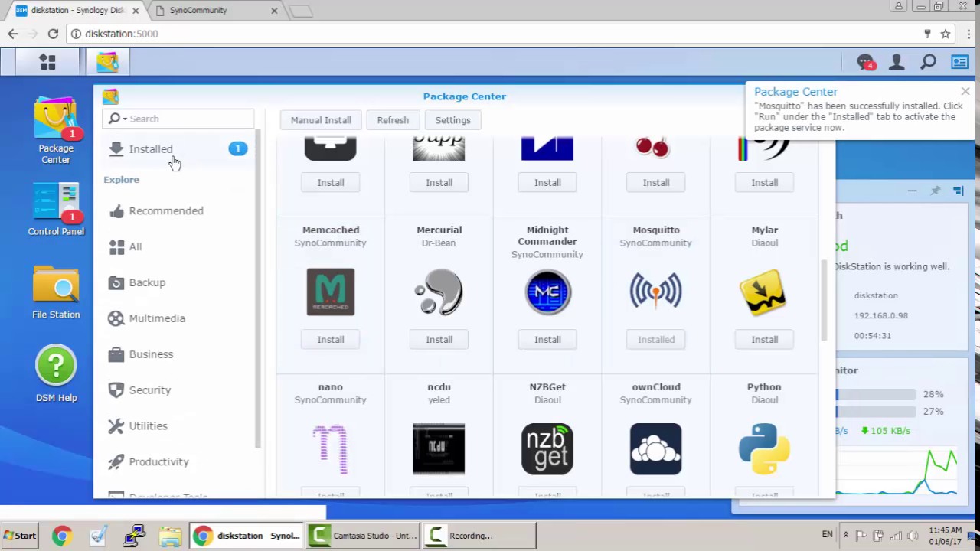This screenshot has width=980, height=551.
Task: Click the nano package icon
Action: coord(331,449)
